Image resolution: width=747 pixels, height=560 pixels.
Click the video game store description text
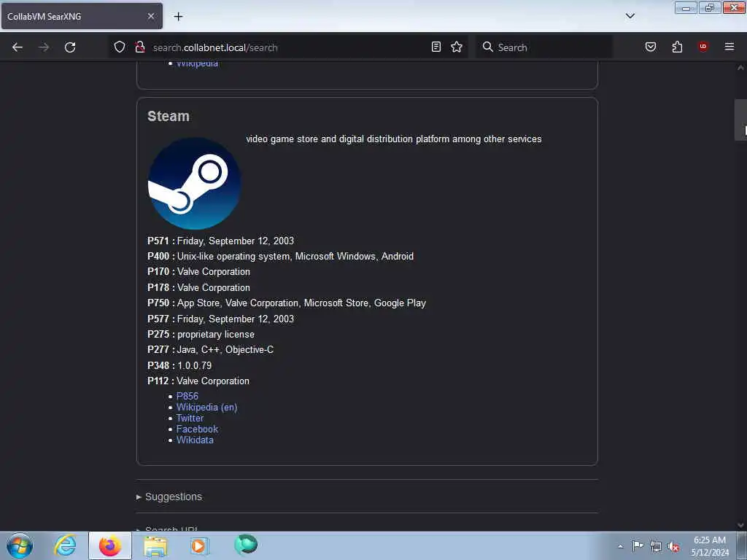(x=394, y=139)
